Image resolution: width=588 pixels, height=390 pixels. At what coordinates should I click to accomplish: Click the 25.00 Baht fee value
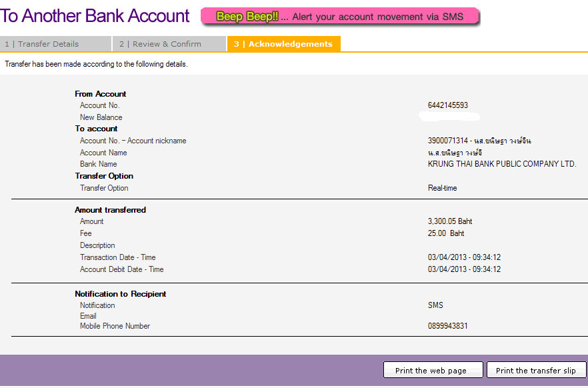click(x=446, y=233)
